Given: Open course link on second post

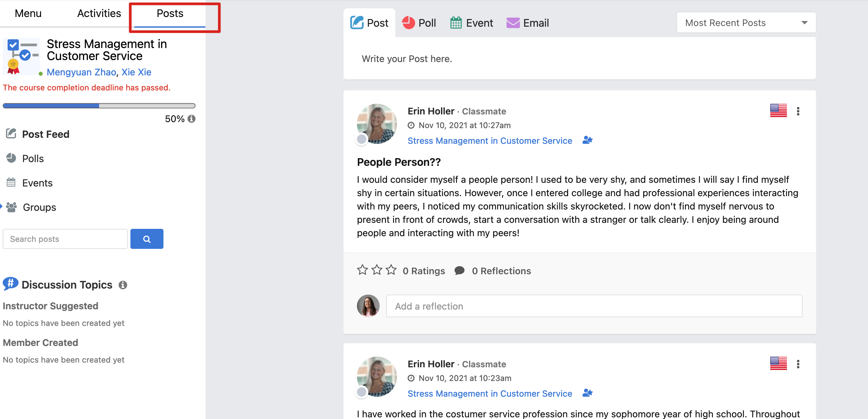Looking at the screenshot, I should (490, 393).
